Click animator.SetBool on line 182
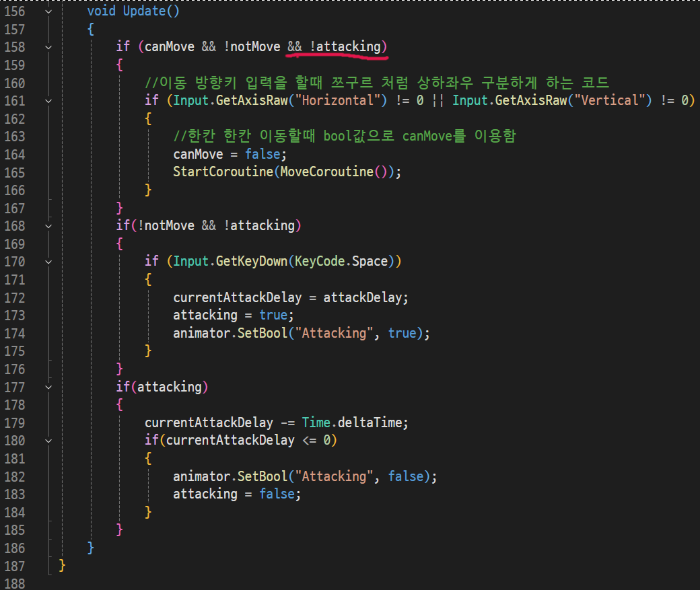The image size is (700, 590). click(x=230, y=476)
